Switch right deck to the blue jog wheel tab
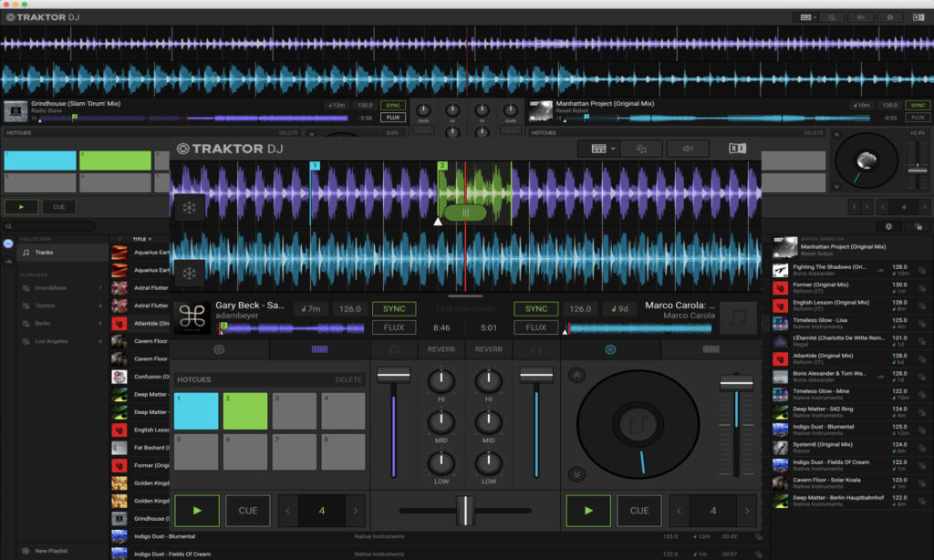 610,349
